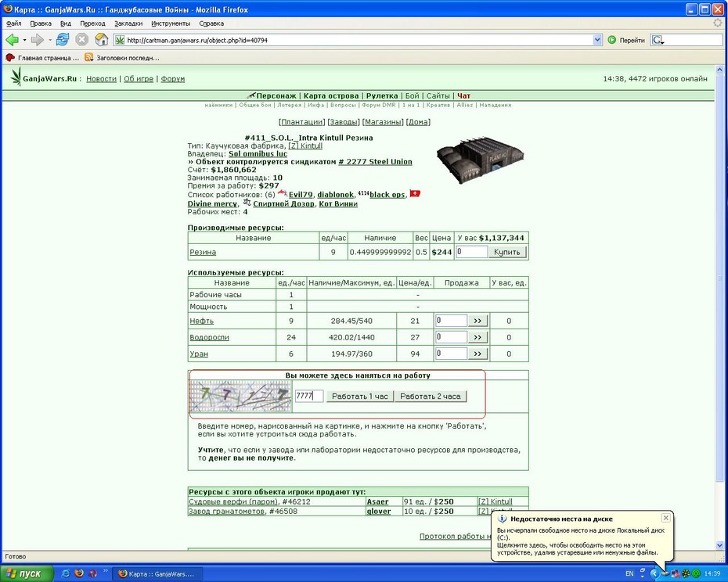Click the red flag icon after black ops
Viewport: 728px width, 582px height.
[415, 193]
